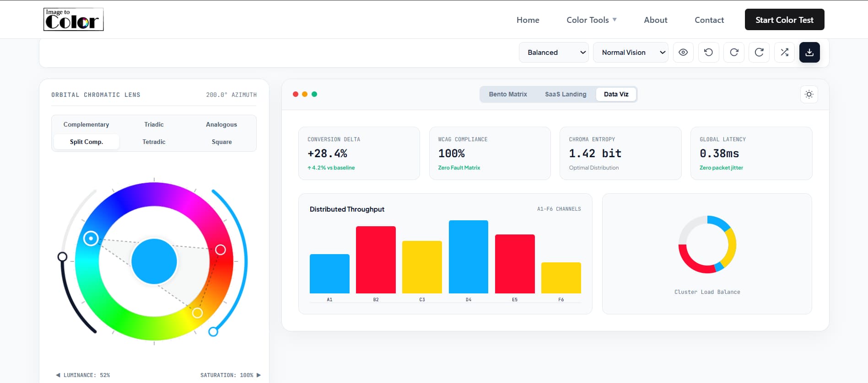The height and width of the screenshot is (383, 868).
Task: Click the Conversion Delta +28.4% value
Action: (x=328, y=154)
